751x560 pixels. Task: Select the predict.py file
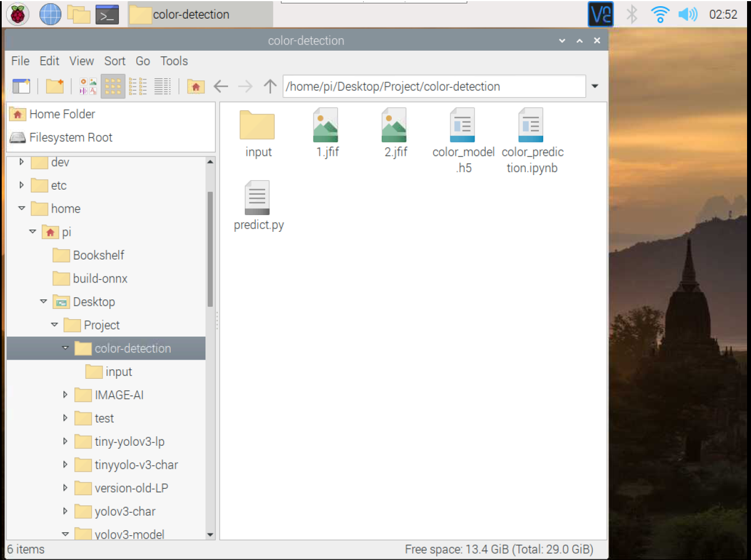[259, 206]
